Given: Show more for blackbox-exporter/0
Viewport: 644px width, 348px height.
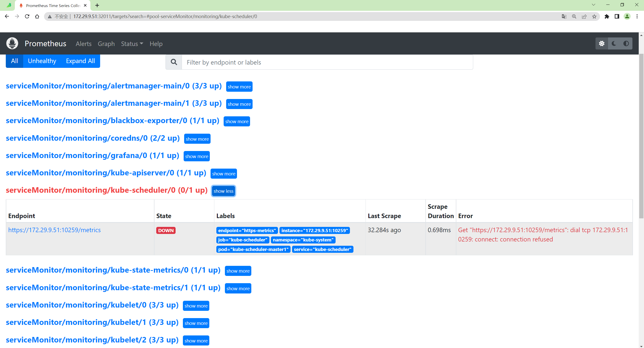Looking at the screenshot, I should pyautogui.click(x=237, y=121).
